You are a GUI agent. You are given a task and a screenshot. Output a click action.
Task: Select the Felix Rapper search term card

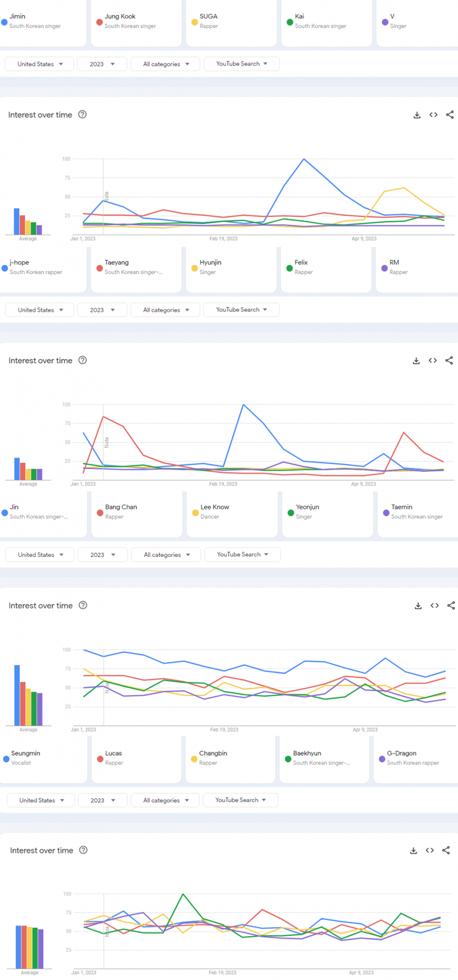click(326, 267)
